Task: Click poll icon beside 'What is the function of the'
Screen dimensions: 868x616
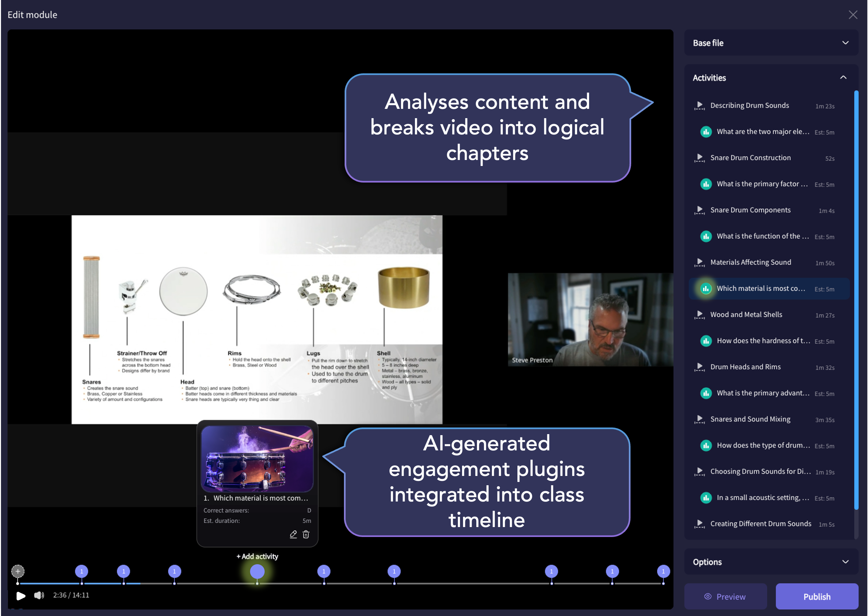Action: (706, 236)
